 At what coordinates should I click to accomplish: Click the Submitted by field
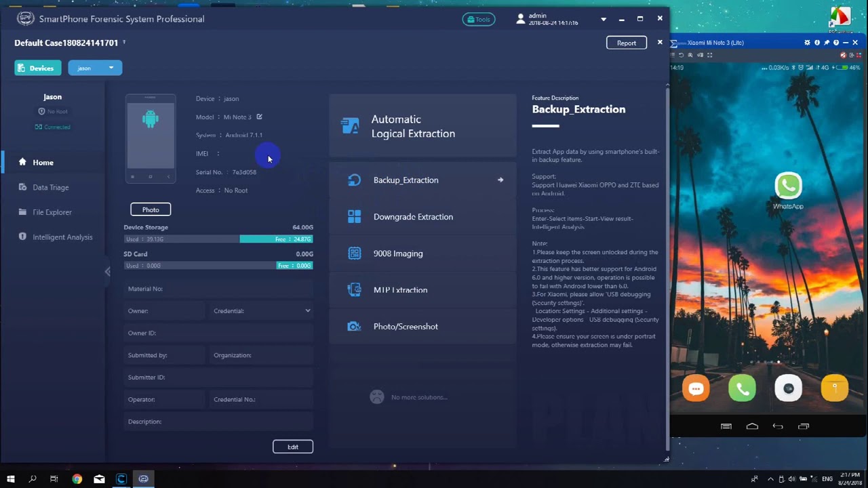[164, 355]
